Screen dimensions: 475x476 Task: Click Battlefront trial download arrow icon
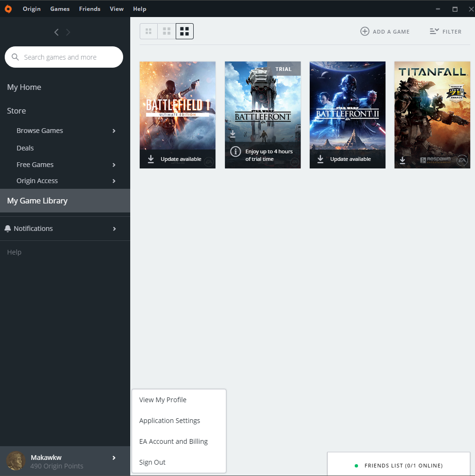pos(233,133)
